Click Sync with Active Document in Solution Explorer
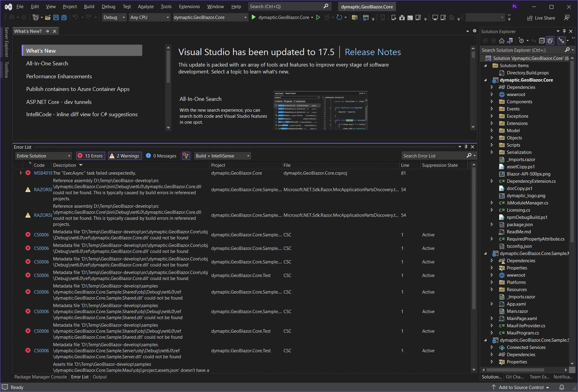This screenshot has height=392, width=578. point(510,40)
